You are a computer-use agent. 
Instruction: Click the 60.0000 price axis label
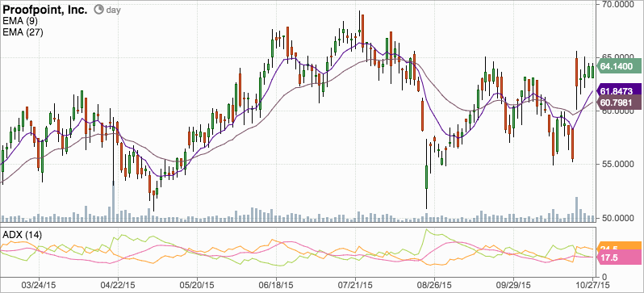pos(618,111)
